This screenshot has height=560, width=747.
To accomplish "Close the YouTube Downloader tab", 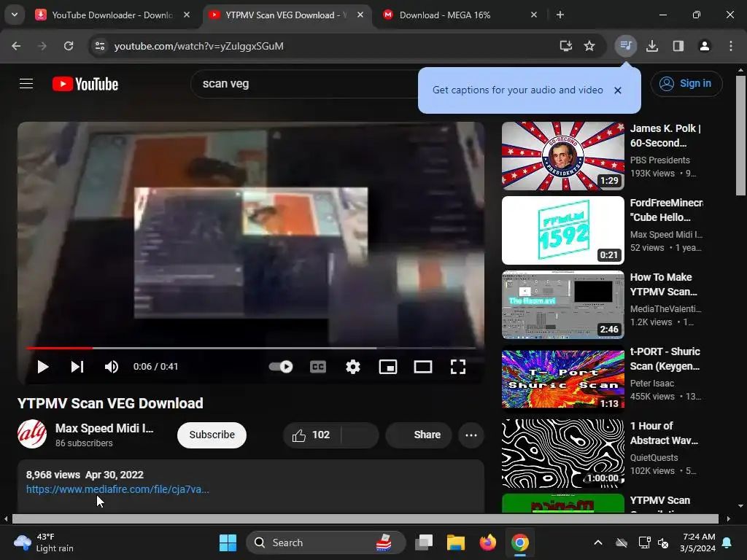I will [x=187, y=15].
